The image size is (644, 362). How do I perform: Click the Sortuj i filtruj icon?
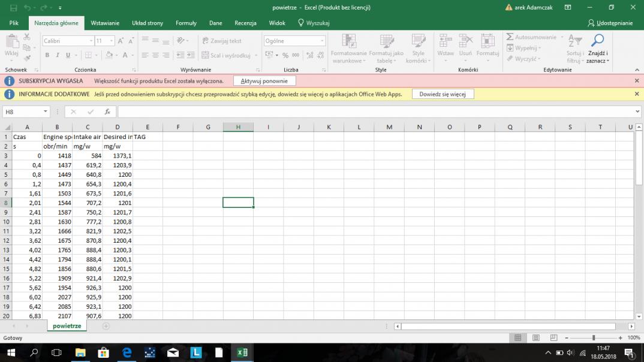pos(574,41)
